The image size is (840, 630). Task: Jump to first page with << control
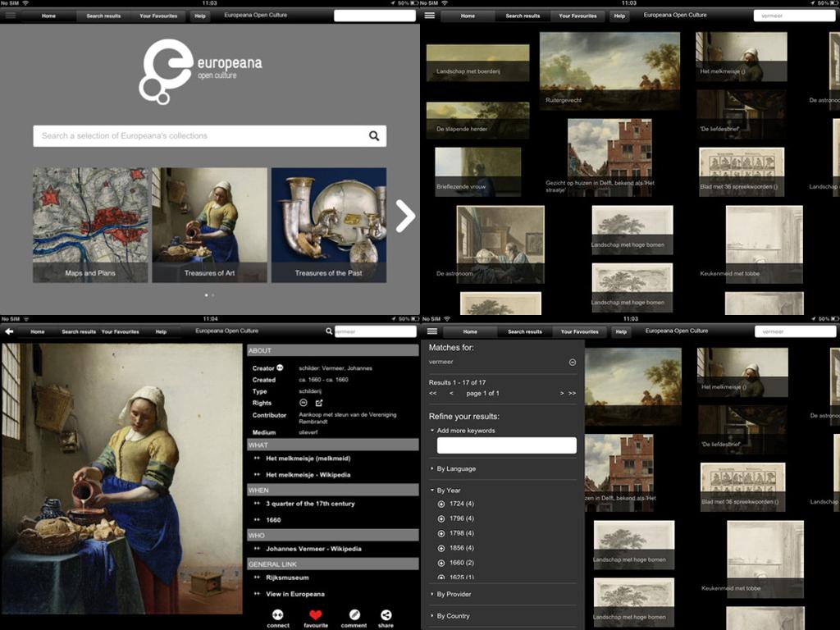tap(433, 393)
